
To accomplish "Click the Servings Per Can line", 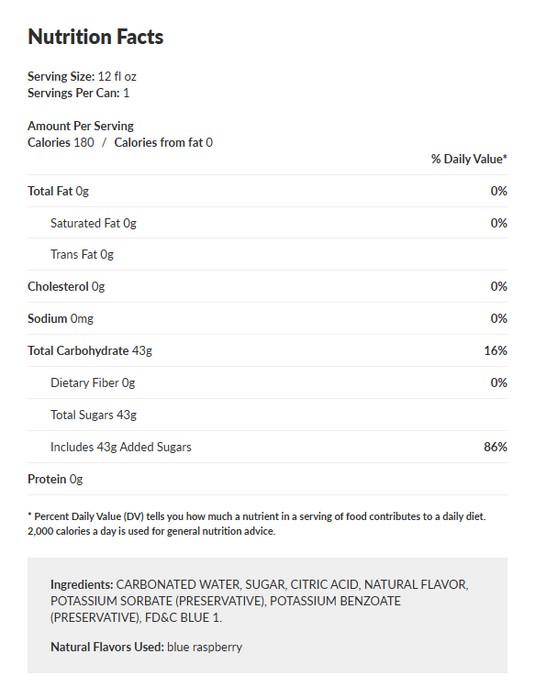I will tap(78, 93).
